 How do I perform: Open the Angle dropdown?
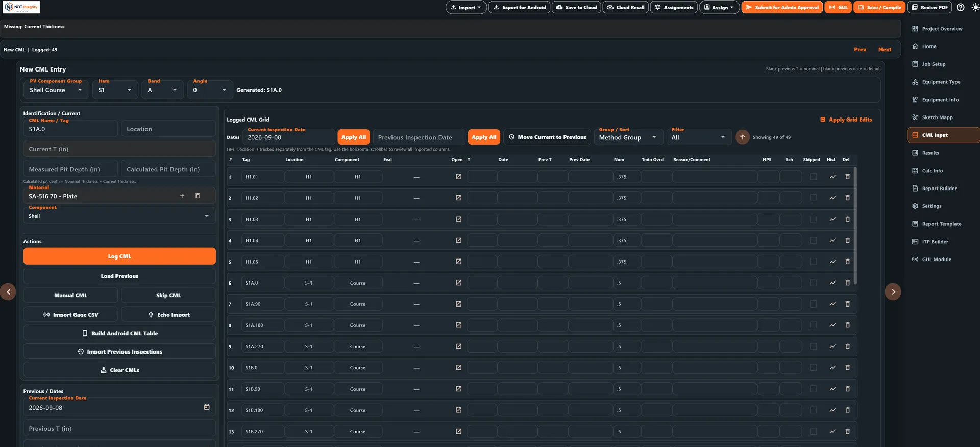point(210,90)
